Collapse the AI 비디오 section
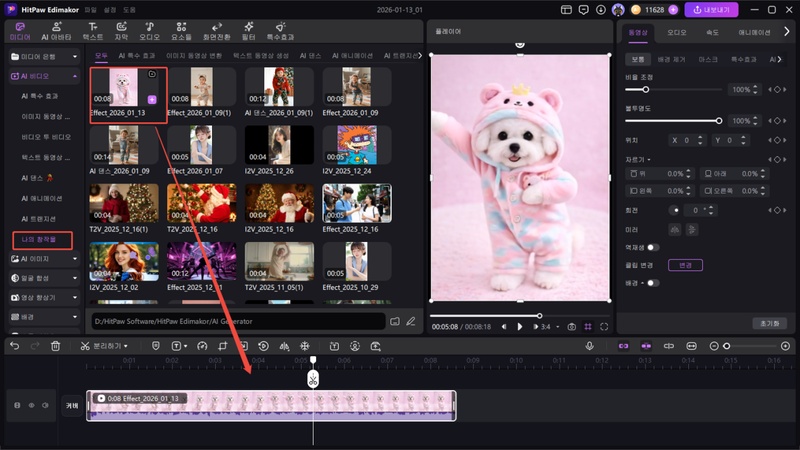 pyautogui.click(x=42, y=75)
